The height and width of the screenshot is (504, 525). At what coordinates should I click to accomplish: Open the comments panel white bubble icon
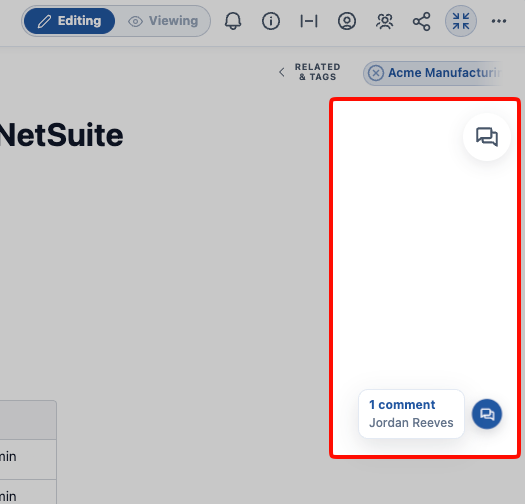[x=487, y=137]
